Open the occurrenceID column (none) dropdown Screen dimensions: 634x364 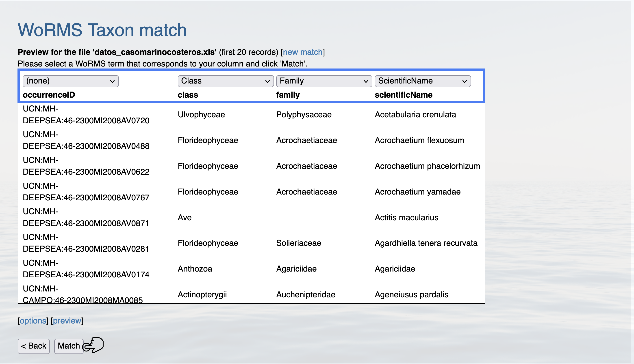click(x=70, y=81)
